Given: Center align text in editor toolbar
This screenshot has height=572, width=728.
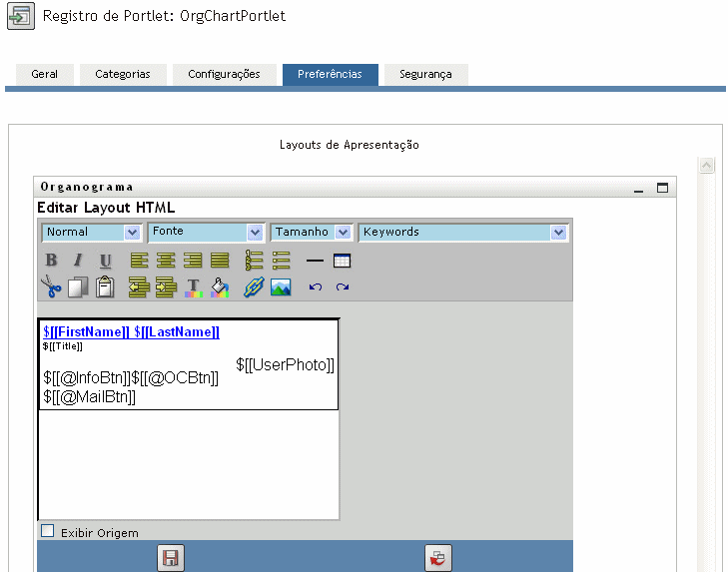Looking at the screenshot, I should [166, 260].
